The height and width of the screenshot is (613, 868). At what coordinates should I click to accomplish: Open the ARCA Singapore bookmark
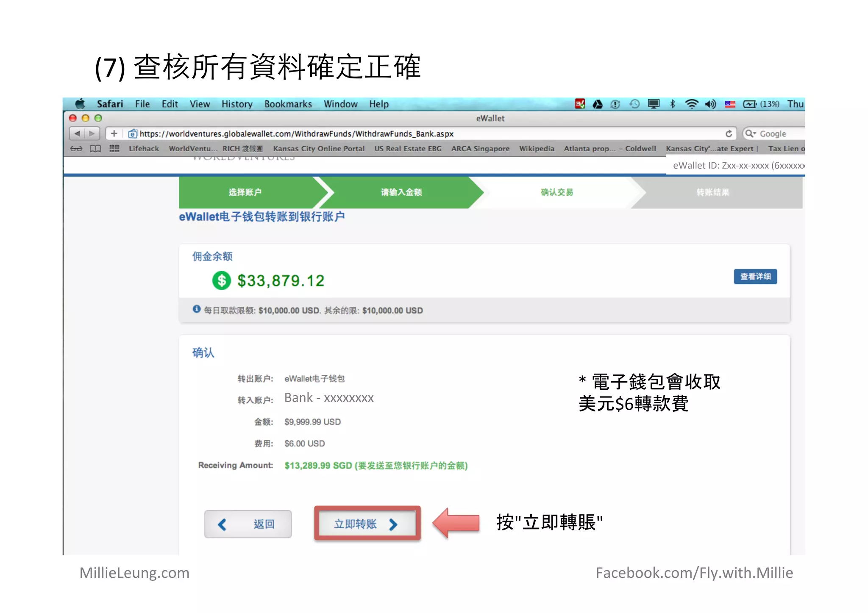tap(480, 149)
